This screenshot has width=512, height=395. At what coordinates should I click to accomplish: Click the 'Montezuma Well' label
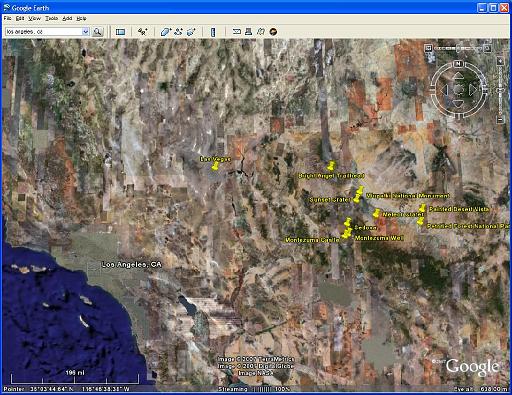point(379,238)
